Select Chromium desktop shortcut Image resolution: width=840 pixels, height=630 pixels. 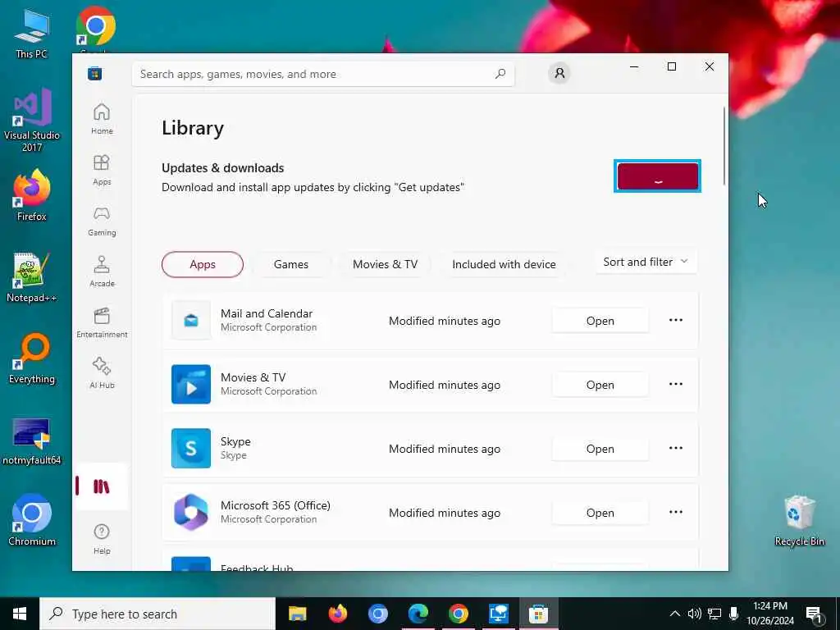[32, 521]
